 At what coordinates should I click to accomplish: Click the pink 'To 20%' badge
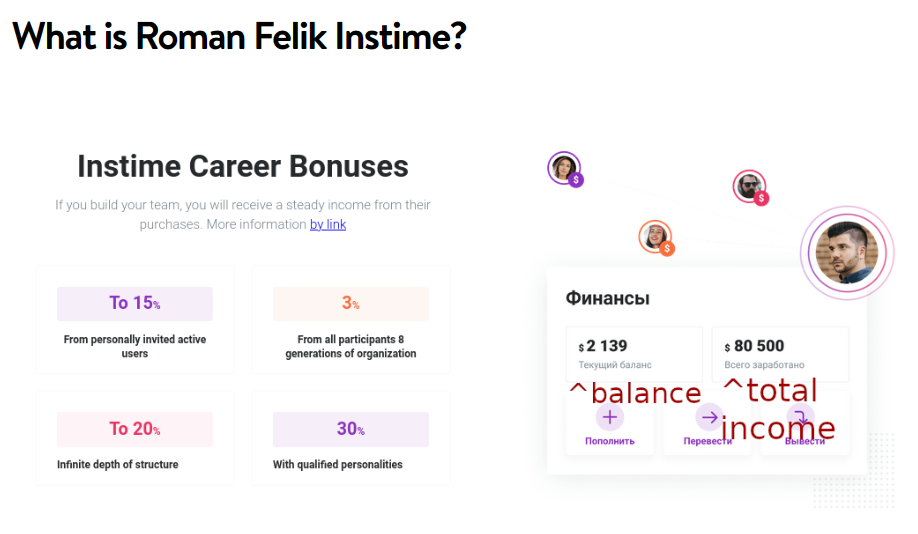135,429
